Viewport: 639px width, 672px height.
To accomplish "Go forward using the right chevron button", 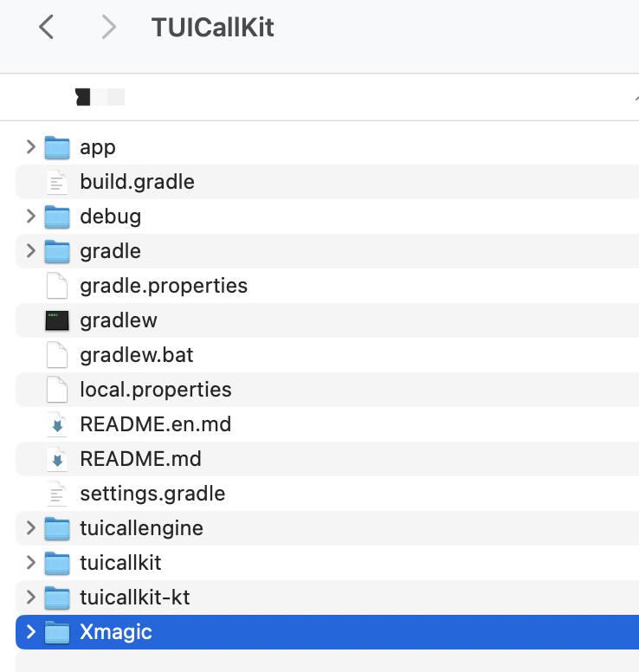I will coord(108,27).
